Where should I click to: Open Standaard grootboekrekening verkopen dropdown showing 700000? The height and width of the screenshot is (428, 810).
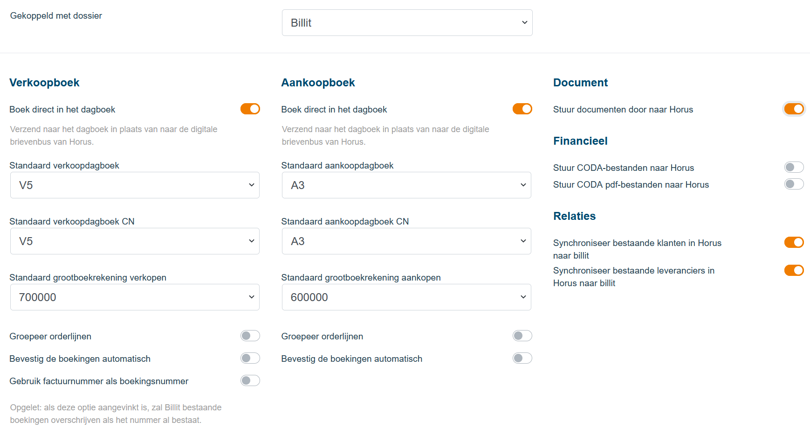pyautogui.click(x=134, y=297)
